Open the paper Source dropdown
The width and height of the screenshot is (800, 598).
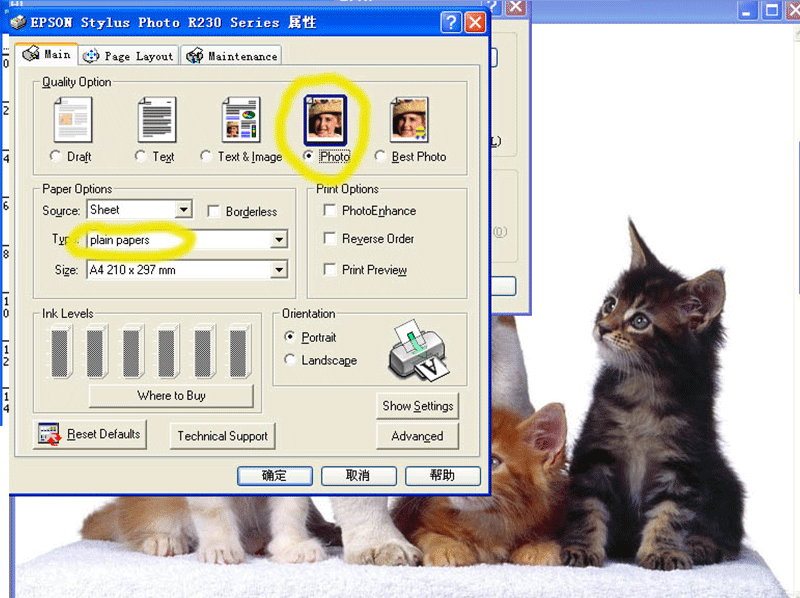183,210
